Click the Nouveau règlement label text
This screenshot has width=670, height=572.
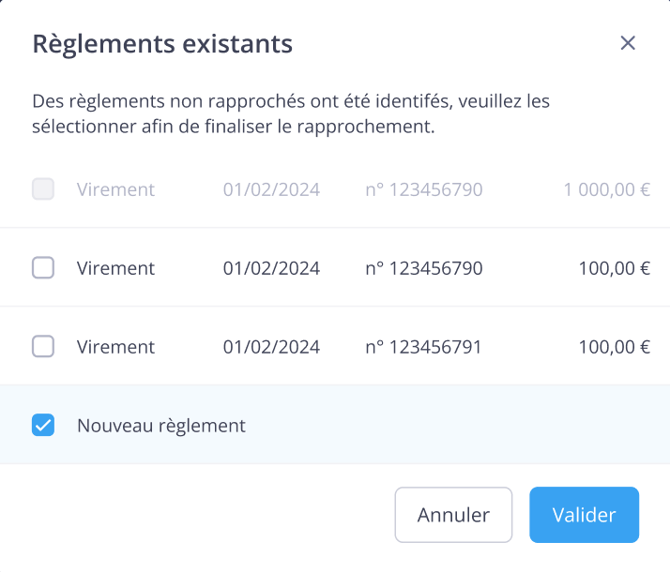click(x=161, y=426)
